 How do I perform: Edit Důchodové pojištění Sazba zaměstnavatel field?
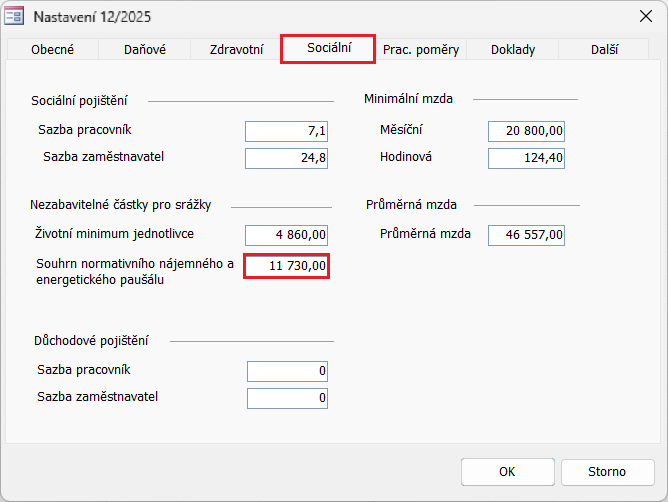[x=287, y=398]
